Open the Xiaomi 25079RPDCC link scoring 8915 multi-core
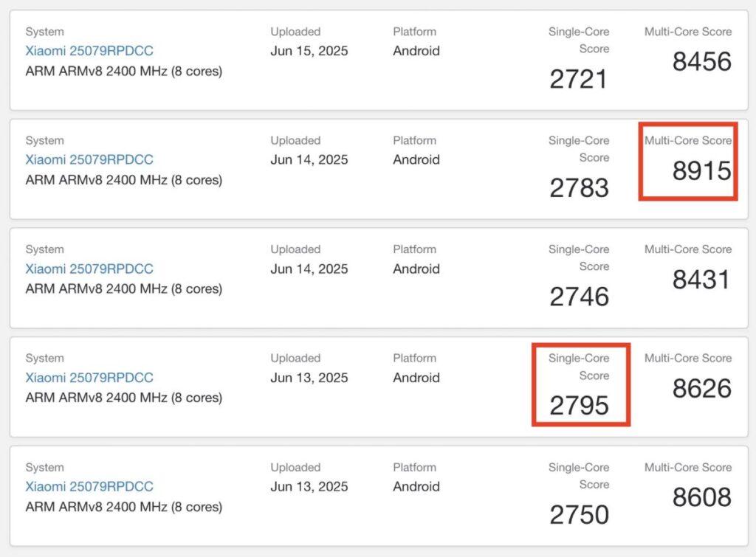The height and width of the screenshot is (557, 756). point(89,160)
